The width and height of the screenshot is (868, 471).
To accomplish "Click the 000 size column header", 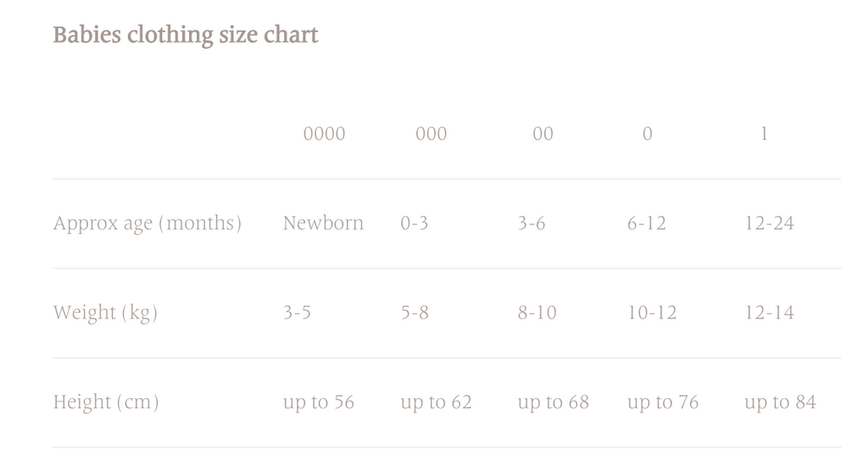I will tap(431, 134).
